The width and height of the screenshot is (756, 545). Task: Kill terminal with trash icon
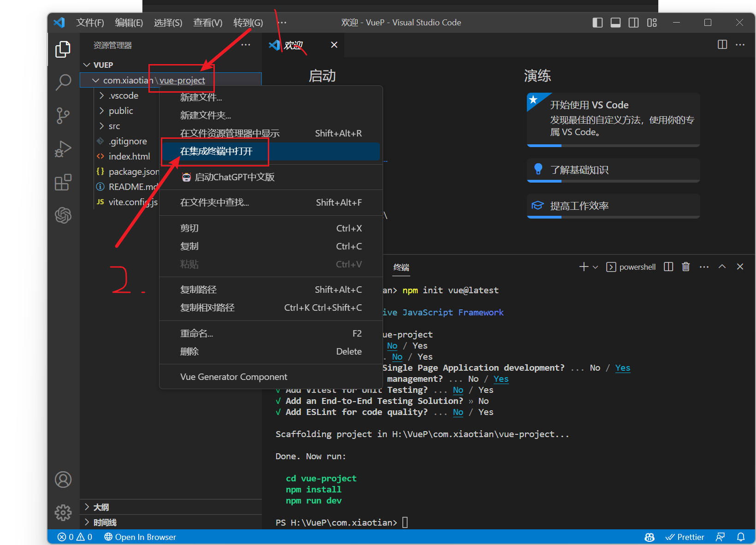point(686,267)
